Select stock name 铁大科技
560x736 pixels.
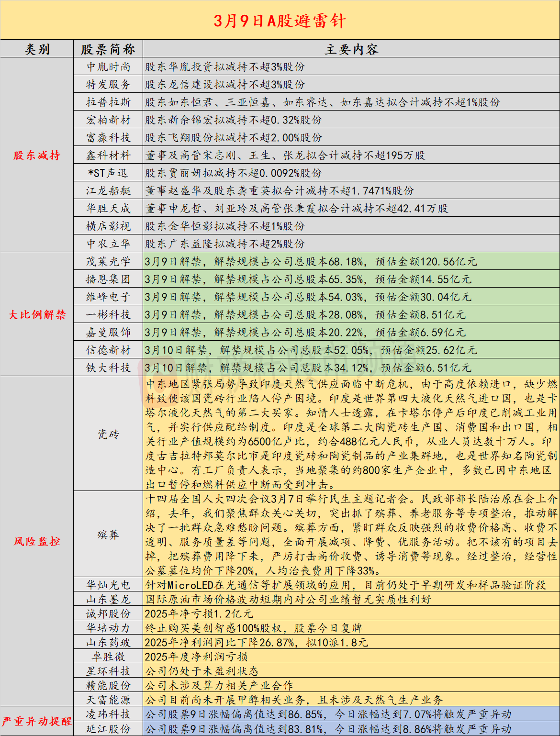pyautogui.click(x=108, y=368)
